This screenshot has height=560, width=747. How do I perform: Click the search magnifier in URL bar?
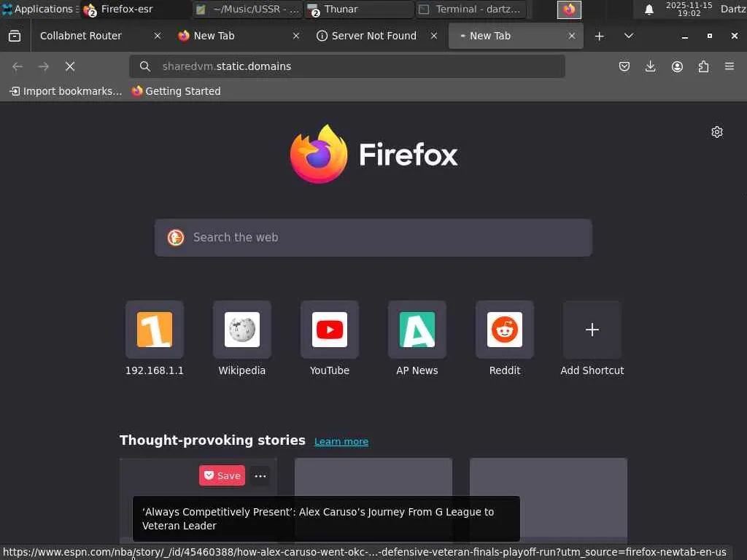click(145, 66)
